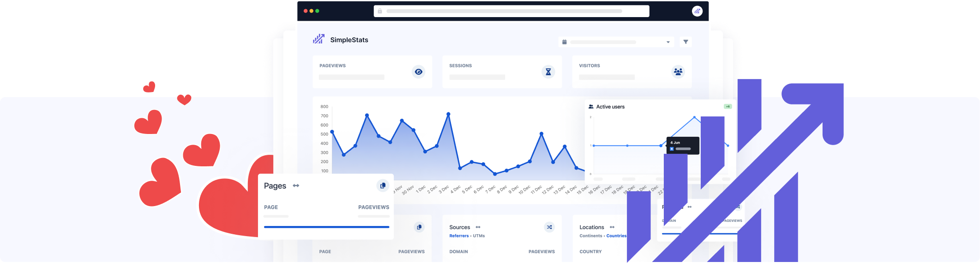Click the SESSIONS stat card label
This screenshot has height=268, width=980.
(460, 66)
